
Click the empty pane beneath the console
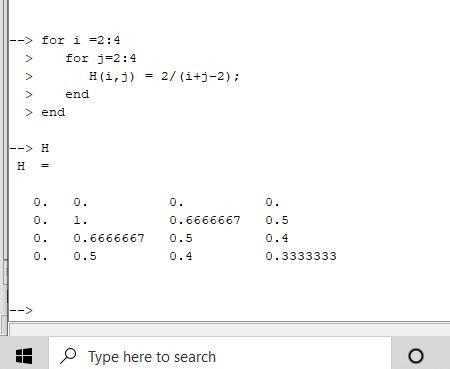point(229,329)
